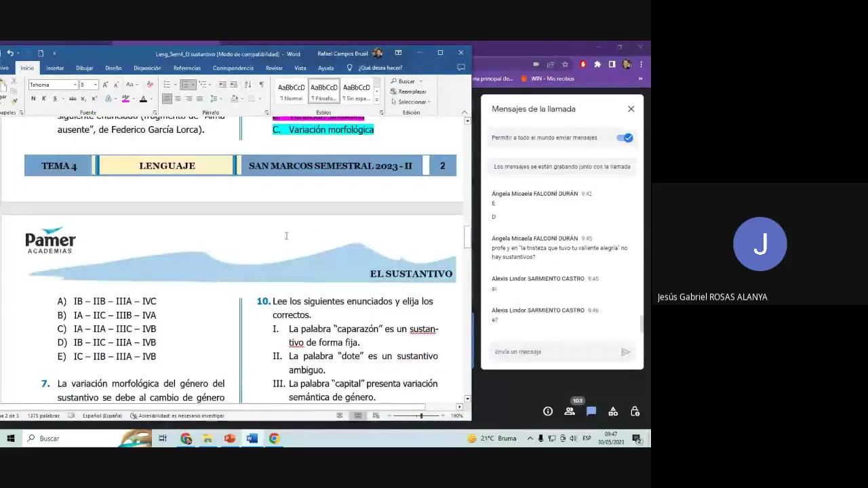The image size is (868, 488).
Task: Click Reemplazar in Edición group
Action: pyautogui.click(x=408, y=91)
